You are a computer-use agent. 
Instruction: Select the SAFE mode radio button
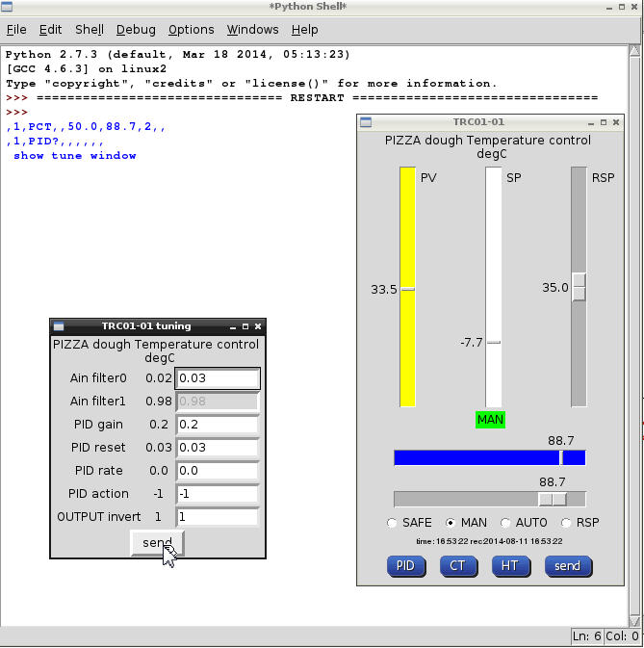coord(392,523)
